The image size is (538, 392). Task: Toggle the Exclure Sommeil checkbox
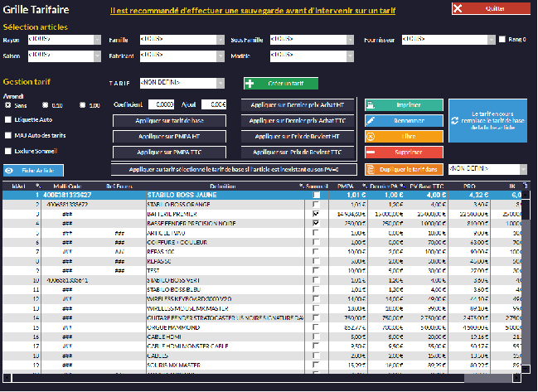7,152
